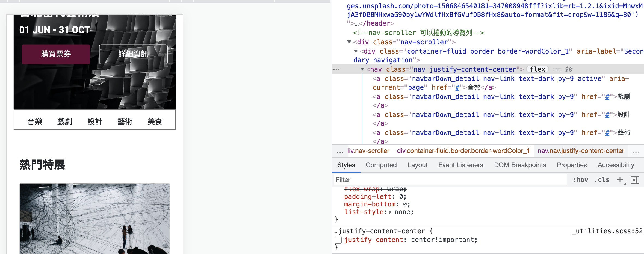Open the _utilities.scss:52 source link

(x=607, y=231)
